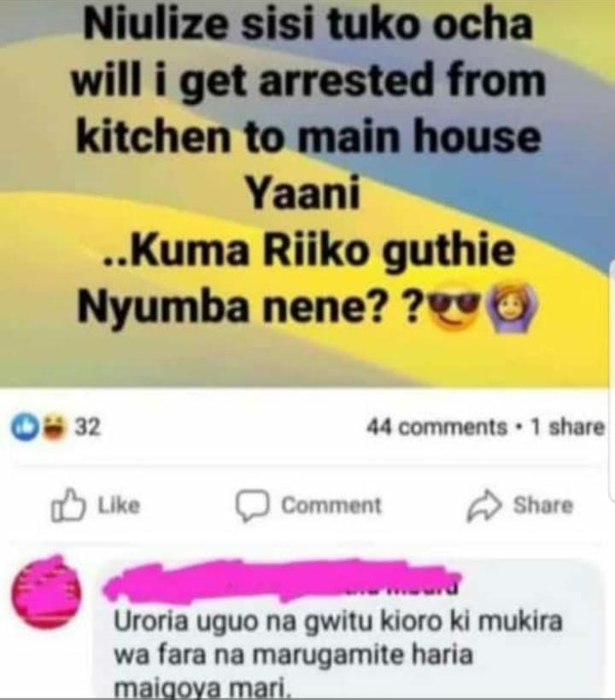This screenshot has width=615, height=700.
Task: Open the commenter's pink profile picture
Action: coord(45,592)
